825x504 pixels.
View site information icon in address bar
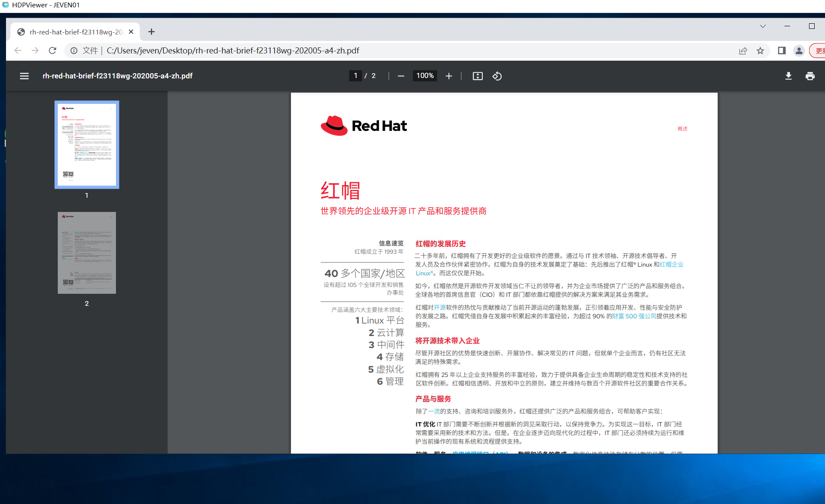coord(74,50)
